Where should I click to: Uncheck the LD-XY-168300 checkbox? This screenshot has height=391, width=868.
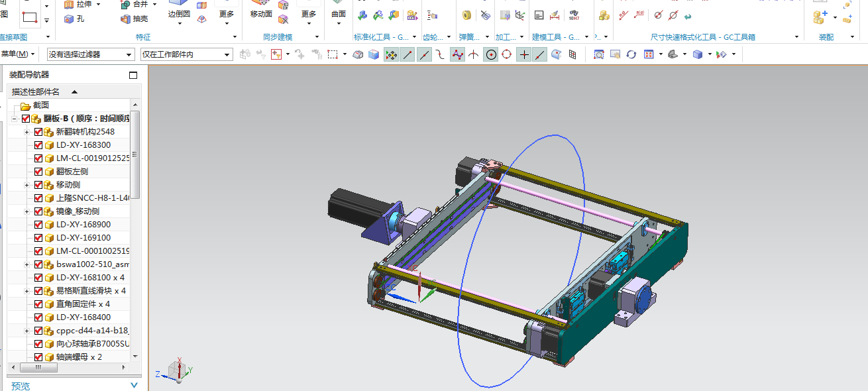pyautogui.click(x=38, y=145)
